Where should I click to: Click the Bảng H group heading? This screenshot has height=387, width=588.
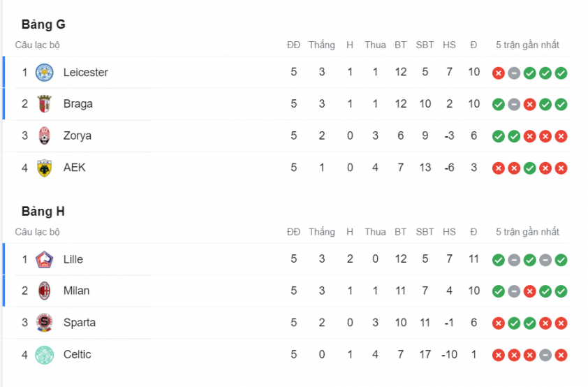(x=43, y=212)
